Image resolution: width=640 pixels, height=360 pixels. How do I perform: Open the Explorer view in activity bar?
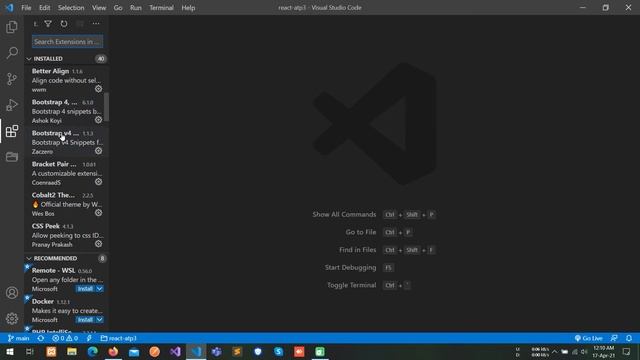click(12, 27)
